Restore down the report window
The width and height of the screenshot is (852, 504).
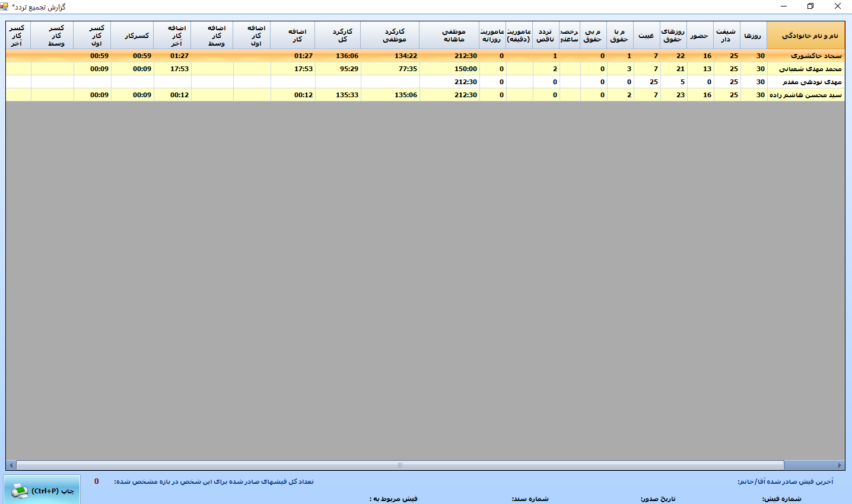[810, 7]
